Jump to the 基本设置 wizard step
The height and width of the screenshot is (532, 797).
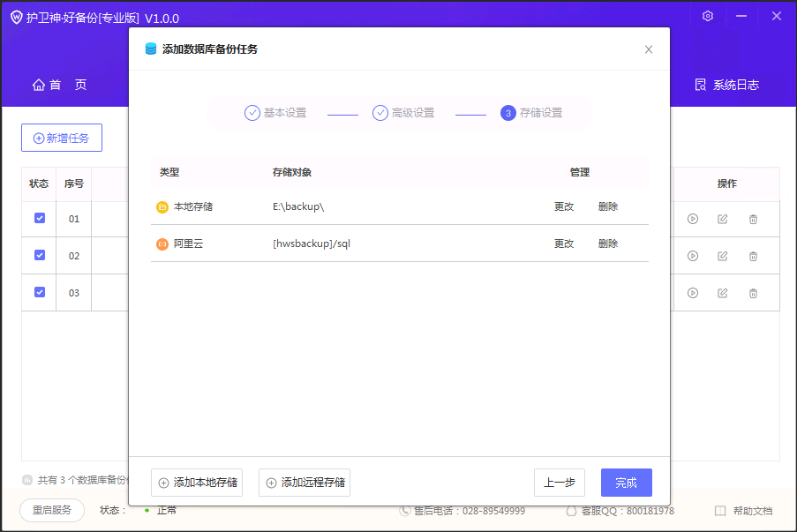click(275, 113)
